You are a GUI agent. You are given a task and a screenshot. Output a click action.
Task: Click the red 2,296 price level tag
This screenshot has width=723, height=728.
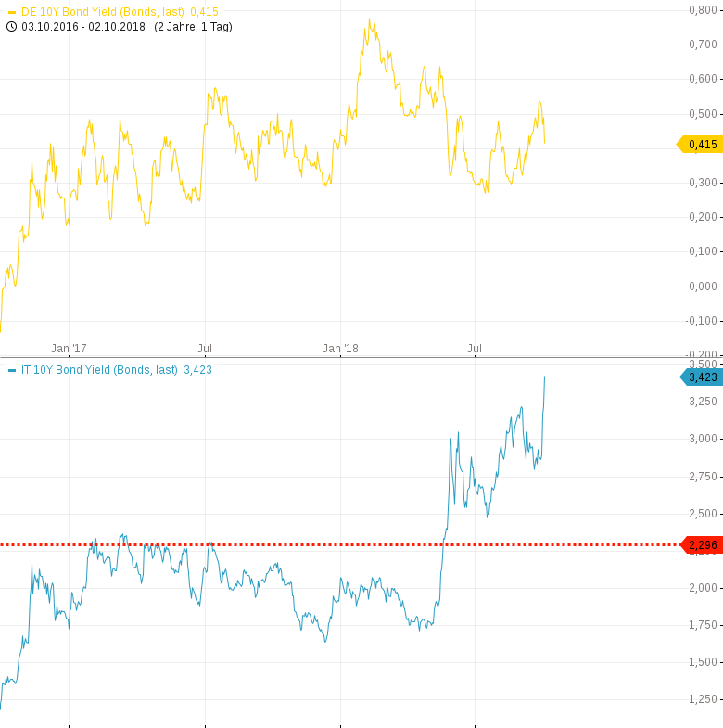[x=702, y=545]
